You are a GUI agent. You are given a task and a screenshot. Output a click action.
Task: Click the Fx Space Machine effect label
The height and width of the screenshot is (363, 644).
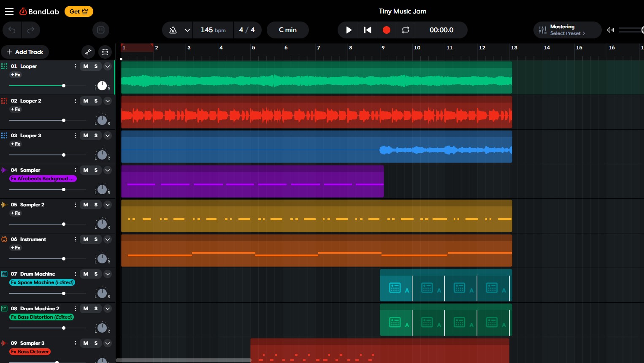42,282
